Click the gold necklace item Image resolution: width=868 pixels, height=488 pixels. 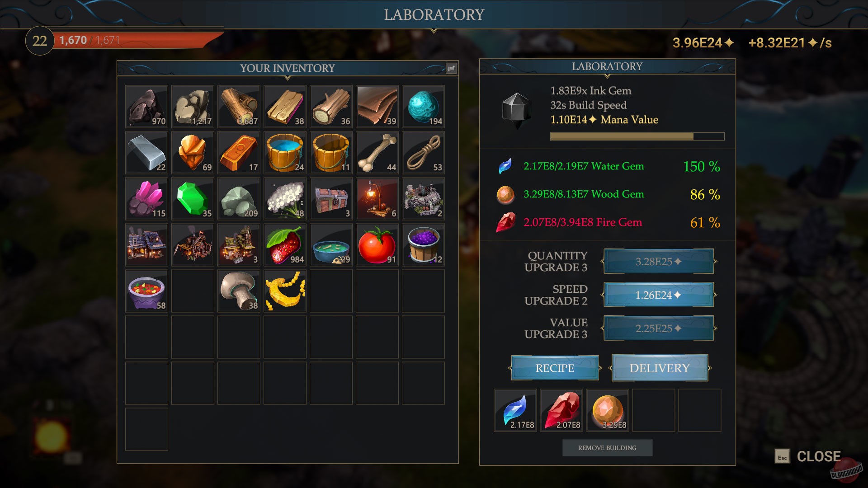(x=285, y=291)
